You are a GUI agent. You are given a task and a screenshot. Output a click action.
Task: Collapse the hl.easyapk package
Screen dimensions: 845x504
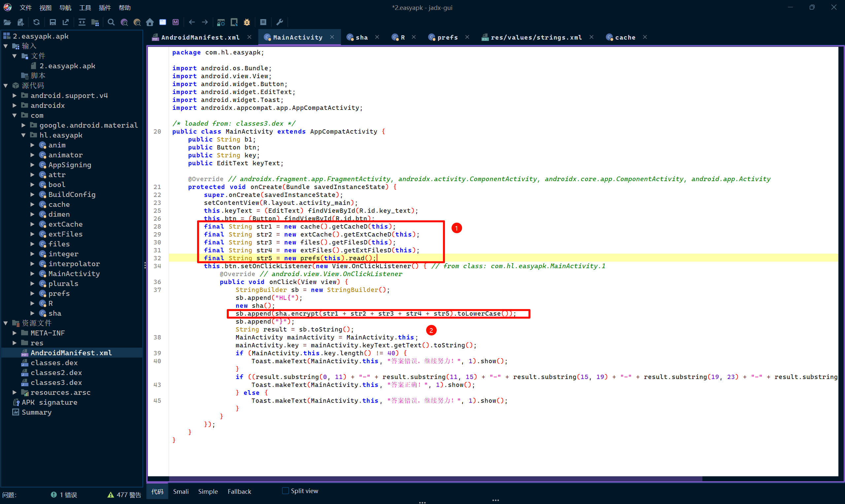pos(23,135)
